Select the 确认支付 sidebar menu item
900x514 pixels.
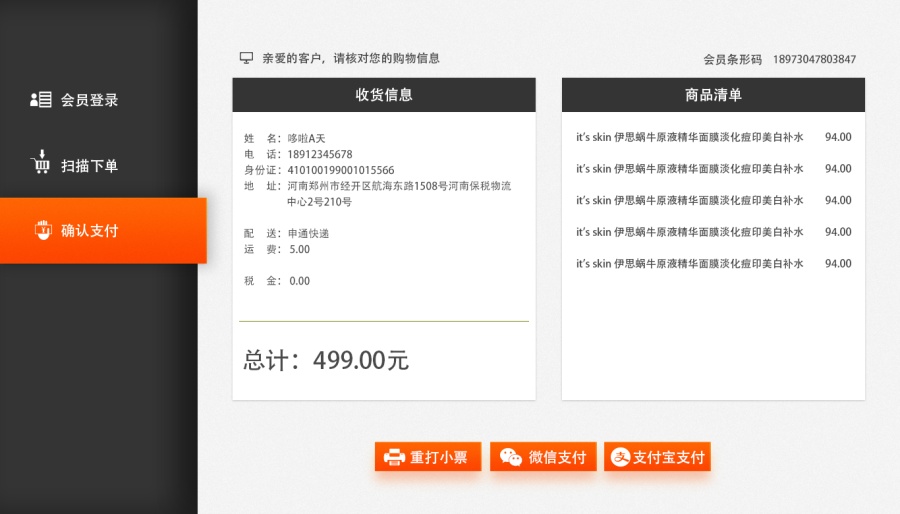[x=103, y=231]
